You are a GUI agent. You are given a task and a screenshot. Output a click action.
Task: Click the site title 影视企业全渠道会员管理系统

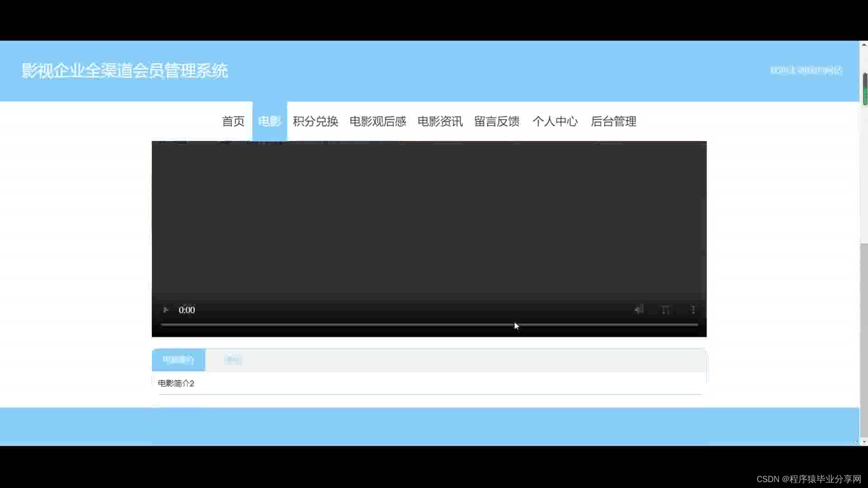(x=124, y=70)
